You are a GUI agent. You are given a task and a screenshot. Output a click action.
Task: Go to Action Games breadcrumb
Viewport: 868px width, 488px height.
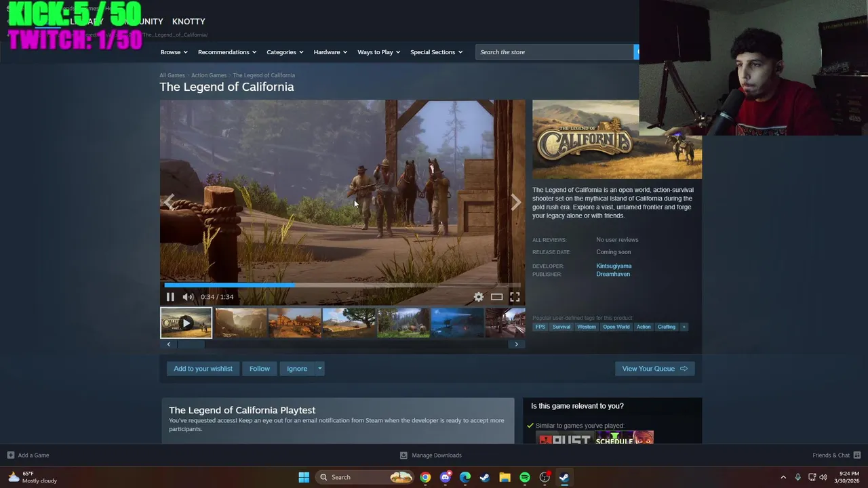point(209,75)
